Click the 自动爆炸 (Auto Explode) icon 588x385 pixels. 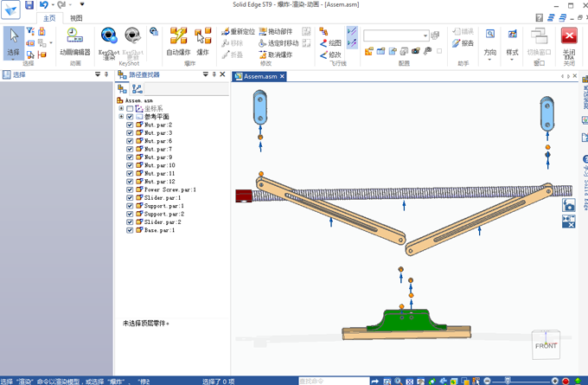178,39
